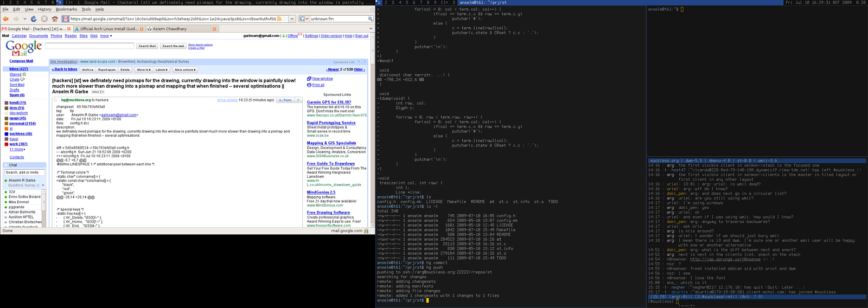Expand the 11 more labels list
The image size is (868, 308).
tap(17, 150)
